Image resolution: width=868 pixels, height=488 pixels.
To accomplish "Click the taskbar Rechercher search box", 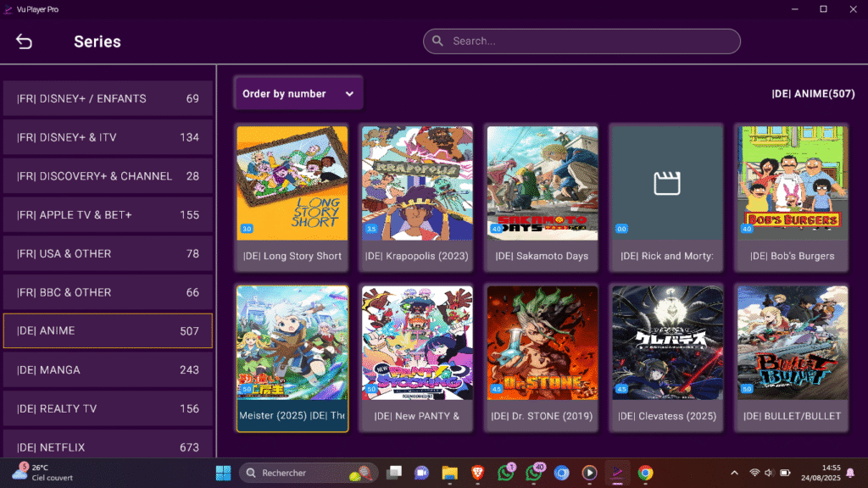I will point(309,473).
